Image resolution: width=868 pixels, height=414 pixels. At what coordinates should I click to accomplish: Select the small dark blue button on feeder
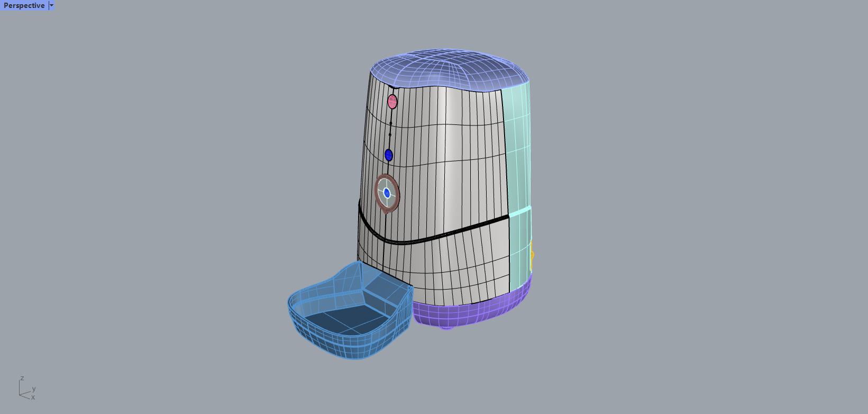click(x=389, y=155)
